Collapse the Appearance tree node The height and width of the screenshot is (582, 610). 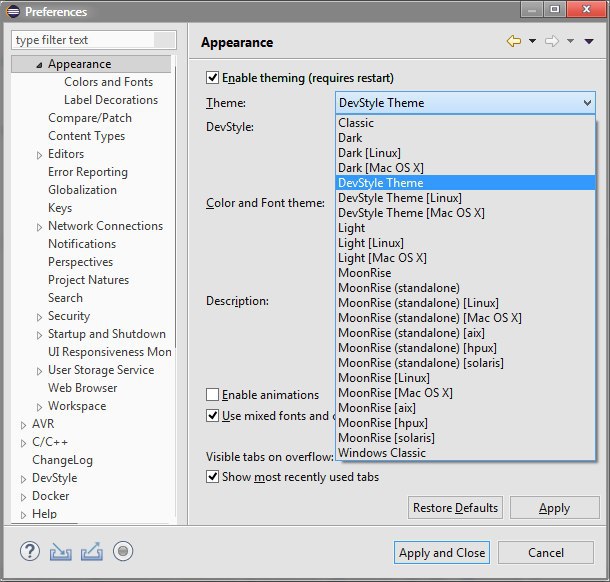(39, 65)
